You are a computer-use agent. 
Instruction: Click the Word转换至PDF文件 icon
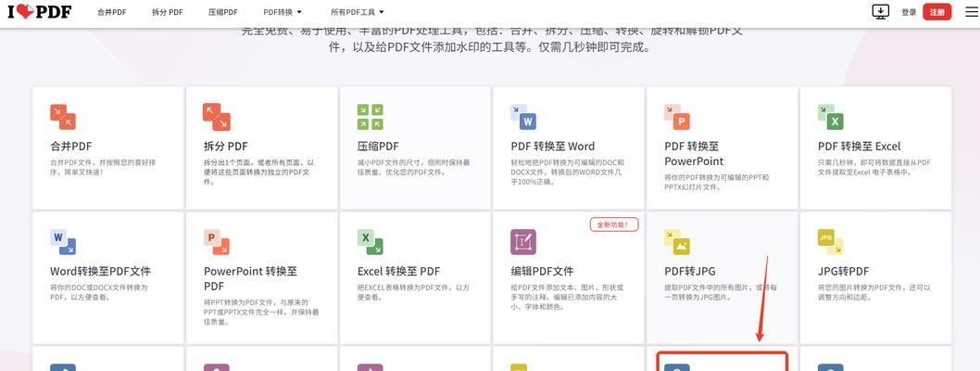63,242
